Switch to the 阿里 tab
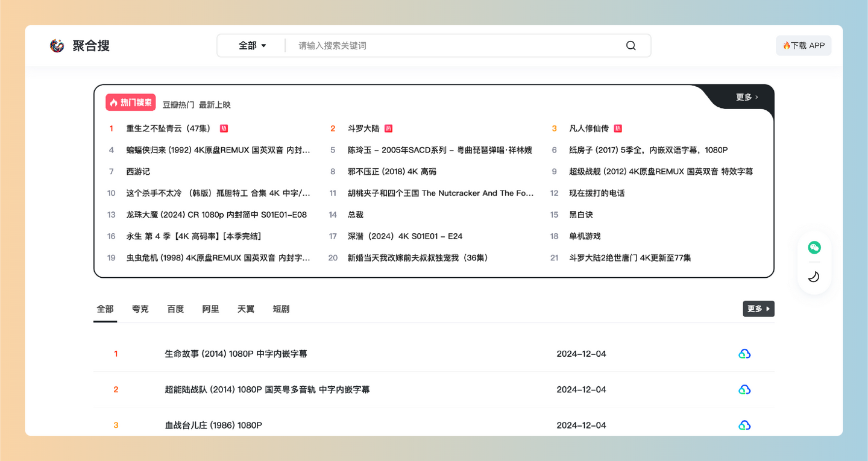The height and width of the screenshot is (461, 868). coord(210,309)
